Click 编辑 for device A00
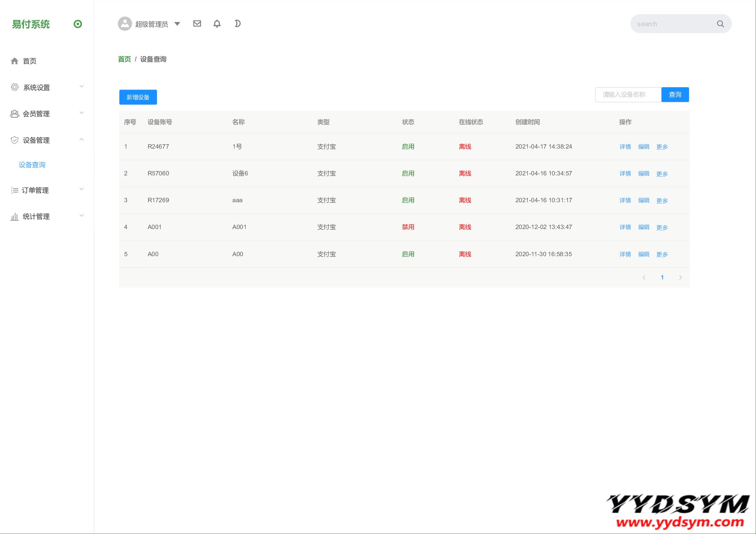Screen dimensions: 756x534 [x=644, y=254]
